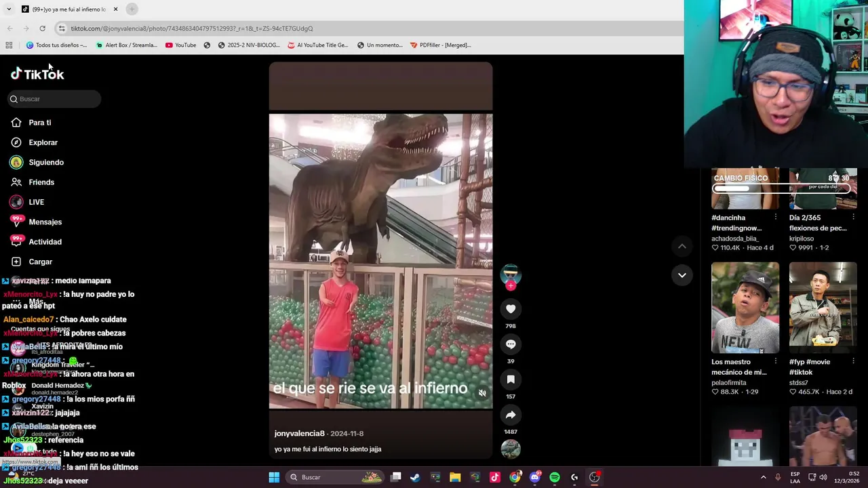Open Spotify from the taskbar
868x488 pixels.
point(555,477)
